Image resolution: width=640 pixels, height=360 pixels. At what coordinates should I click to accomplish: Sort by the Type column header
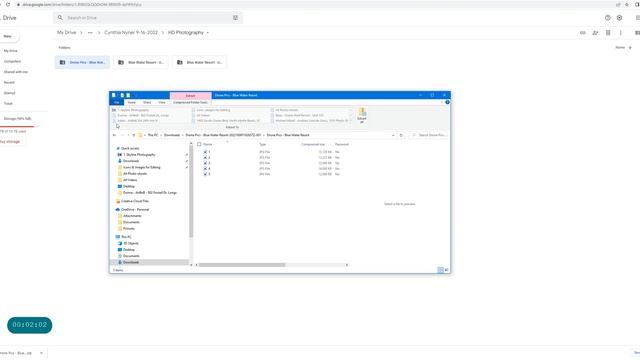click(x=262, y=144)
